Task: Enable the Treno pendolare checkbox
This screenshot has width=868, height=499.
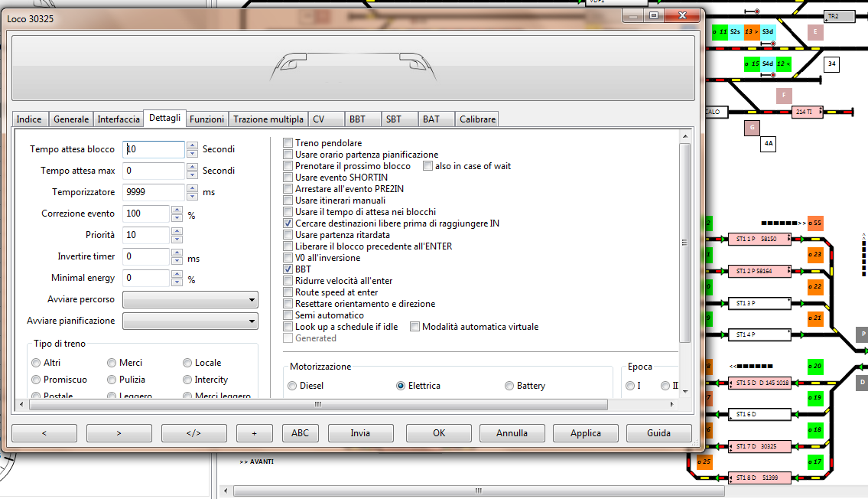Action: tap(288, 143)
